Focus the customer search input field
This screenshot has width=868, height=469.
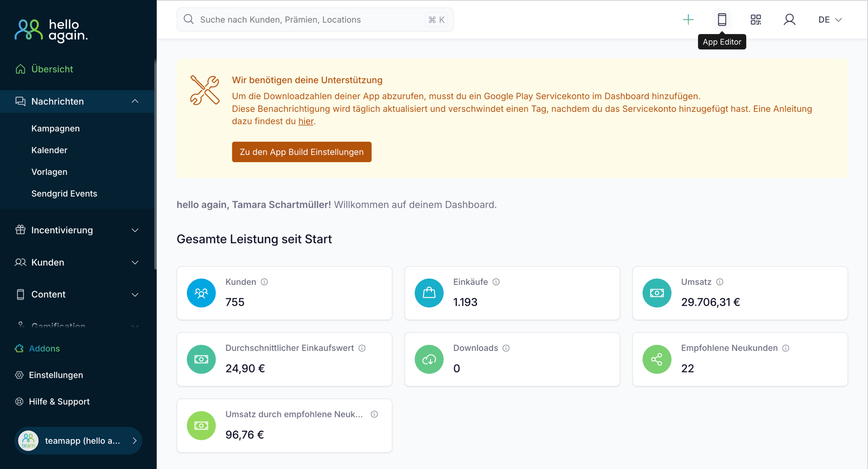click(x=305, y=20)
